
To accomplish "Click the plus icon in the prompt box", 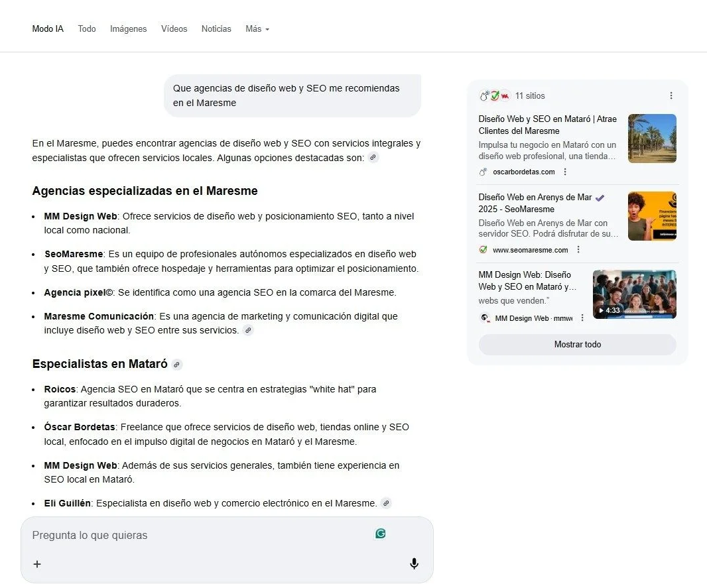I will (37, 564).
